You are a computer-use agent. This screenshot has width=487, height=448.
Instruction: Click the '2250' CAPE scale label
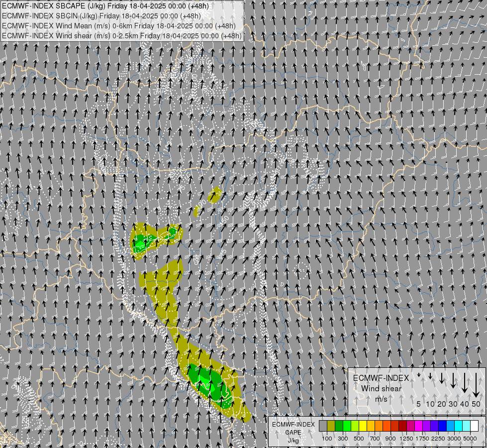coord(438,439)
